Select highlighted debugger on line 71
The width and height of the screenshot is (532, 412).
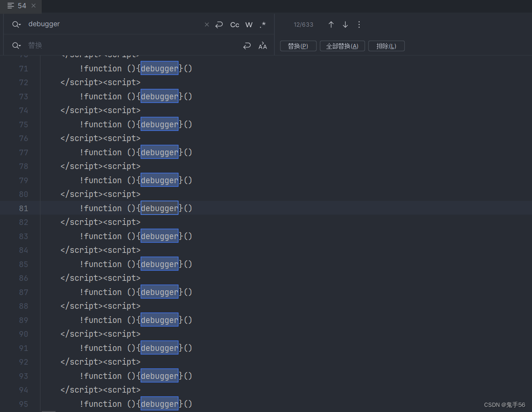pyautogui.click(x=160, y=68)
